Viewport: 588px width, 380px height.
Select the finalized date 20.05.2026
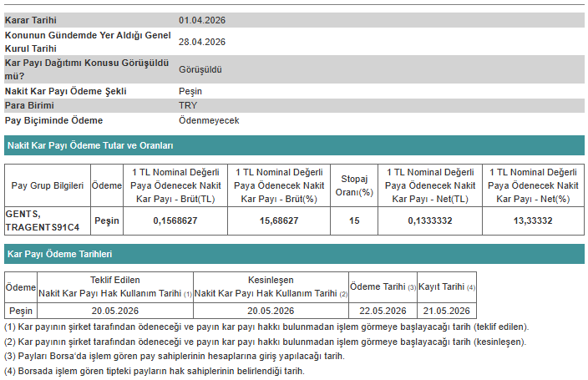tap(271, 311)
